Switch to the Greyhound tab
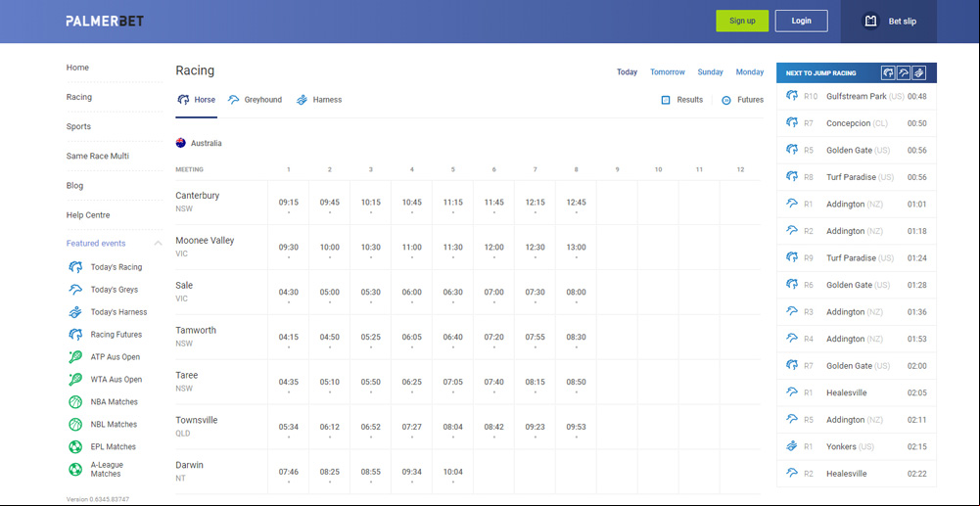 (x=255, y=100)
